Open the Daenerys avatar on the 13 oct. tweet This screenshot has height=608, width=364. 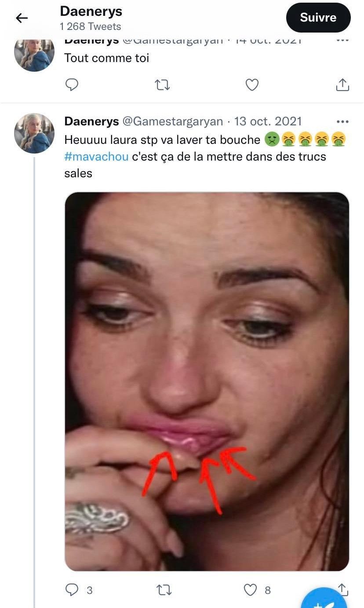[x=34, y=133]
